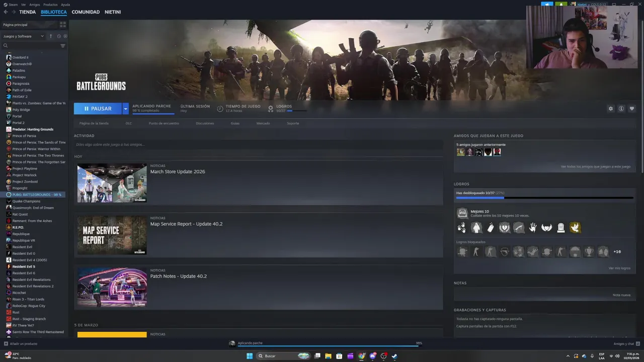
Task: View the hooded figure achievement icon
Action: coord(476,228)
